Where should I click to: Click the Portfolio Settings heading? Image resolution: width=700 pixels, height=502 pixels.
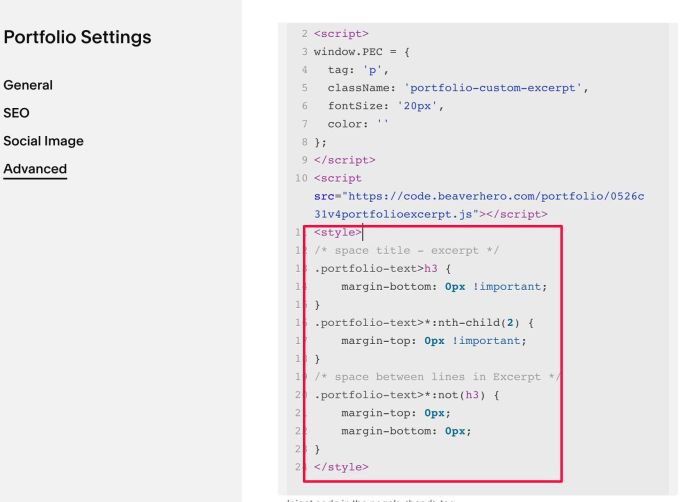pyautogui.click(x=77, y=37)
